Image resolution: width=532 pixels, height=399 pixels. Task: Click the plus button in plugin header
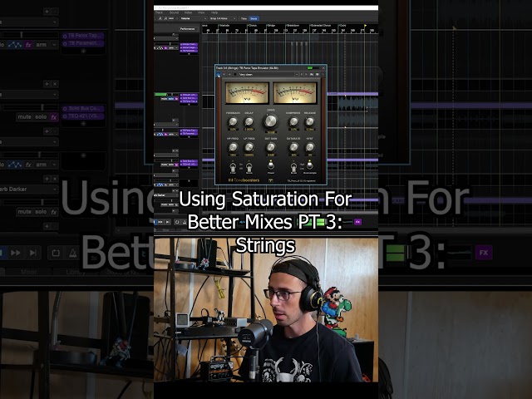tap(229, 74)
